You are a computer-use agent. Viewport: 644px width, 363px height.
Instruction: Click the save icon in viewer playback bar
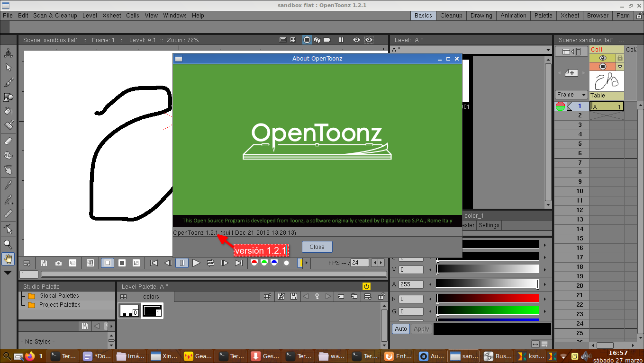coord(44,263)
